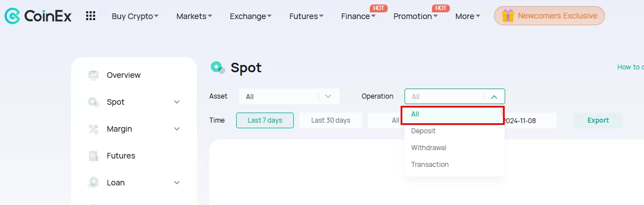Click the Export button
Image resolution: width=644 pixels, height=205 pixels.
pos(598,120)
